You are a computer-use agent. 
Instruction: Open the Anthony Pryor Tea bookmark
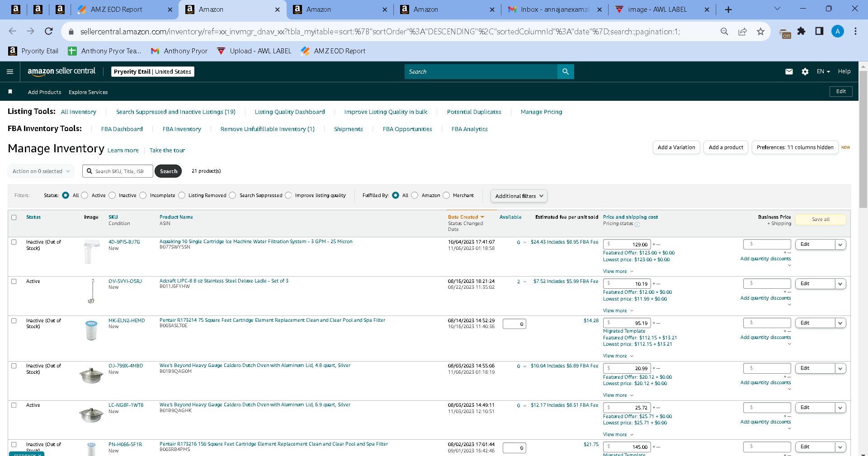[x=104, y=51]
